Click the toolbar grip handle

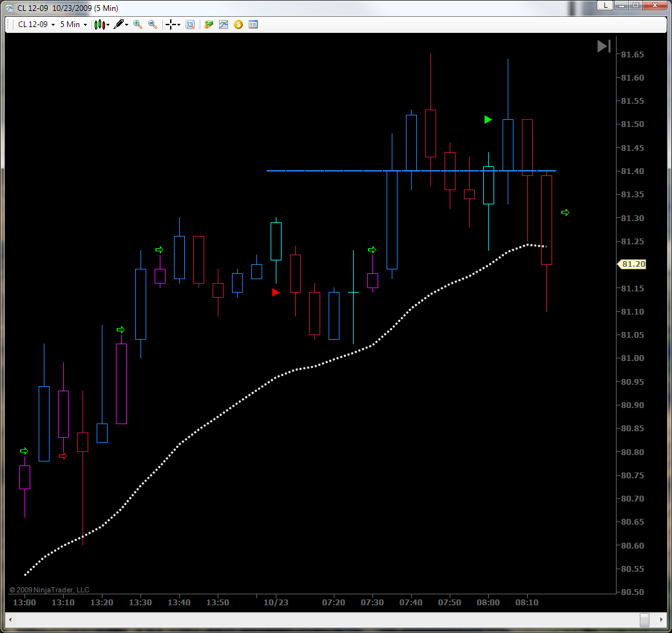tap(8, 24)
